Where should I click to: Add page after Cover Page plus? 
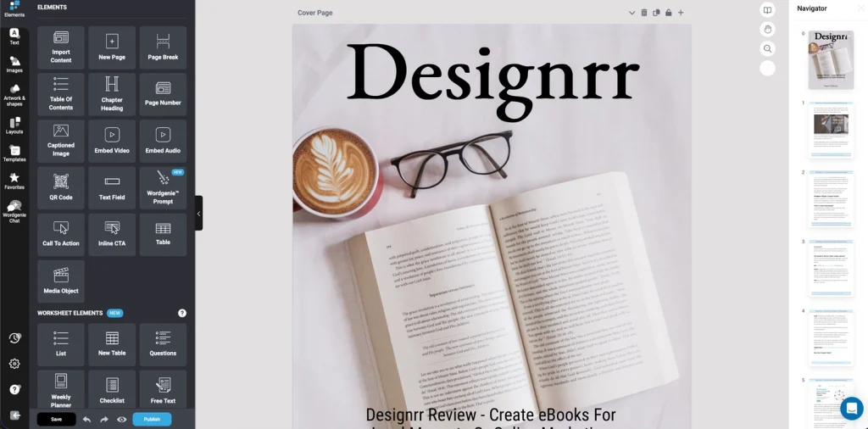click(681, 13)
